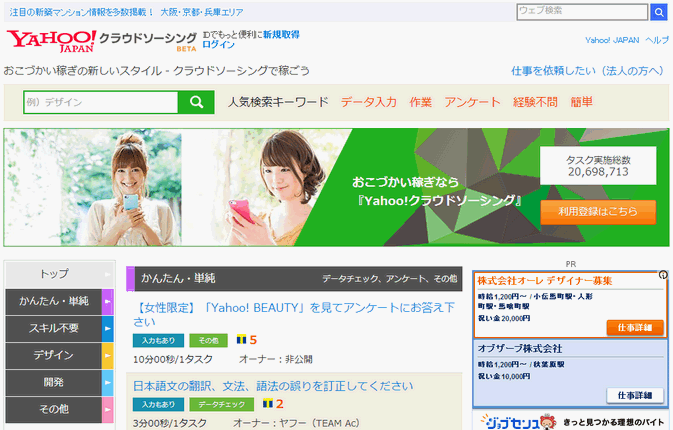Click おこづかい稼ぎなら banner slogan

tap(405, 182)
